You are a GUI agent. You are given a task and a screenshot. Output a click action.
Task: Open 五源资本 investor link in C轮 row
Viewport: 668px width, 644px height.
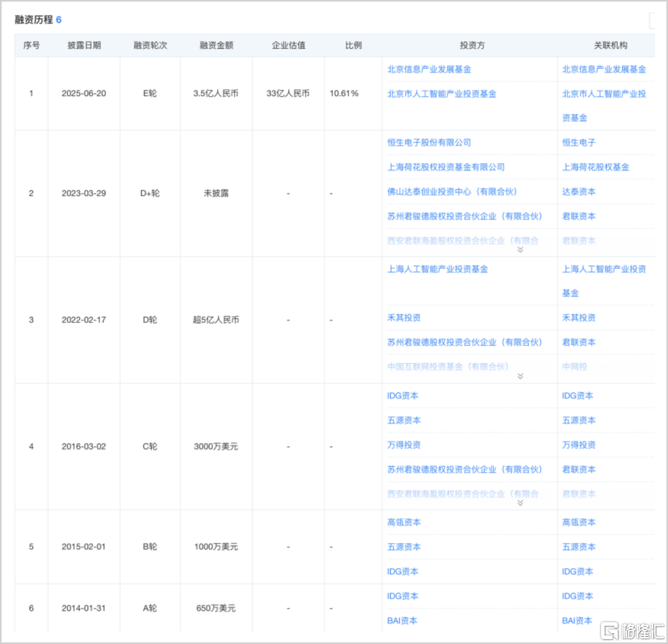[x=404, y=420]
